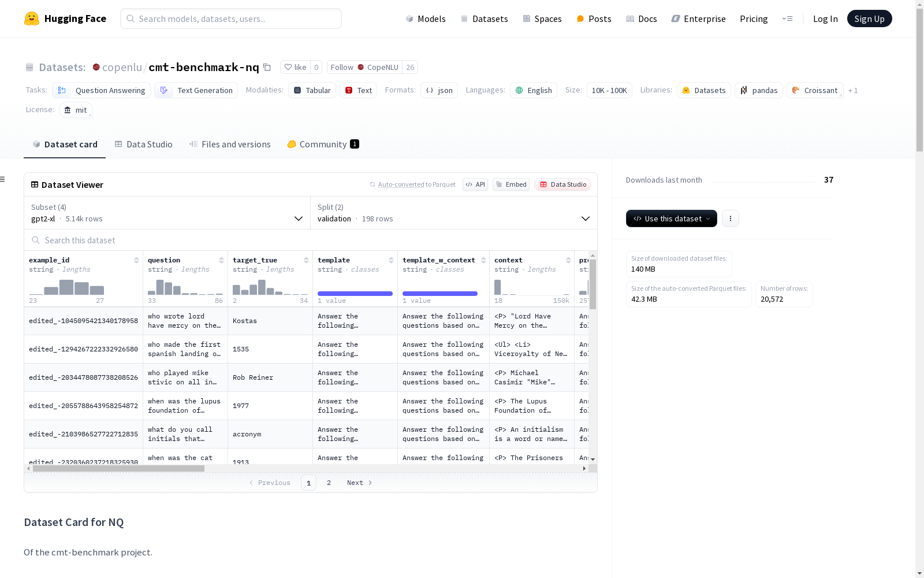Click the Hugging Face logo icon
Image resolution: width=924 pixels, height=578 pixels.
coord(32,18)
